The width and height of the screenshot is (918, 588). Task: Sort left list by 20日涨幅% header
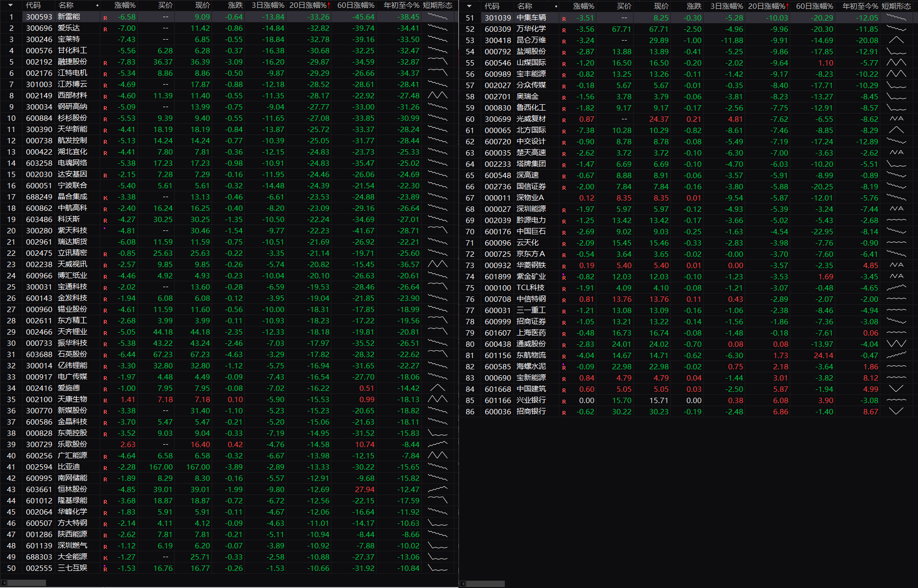coord(309,5)
